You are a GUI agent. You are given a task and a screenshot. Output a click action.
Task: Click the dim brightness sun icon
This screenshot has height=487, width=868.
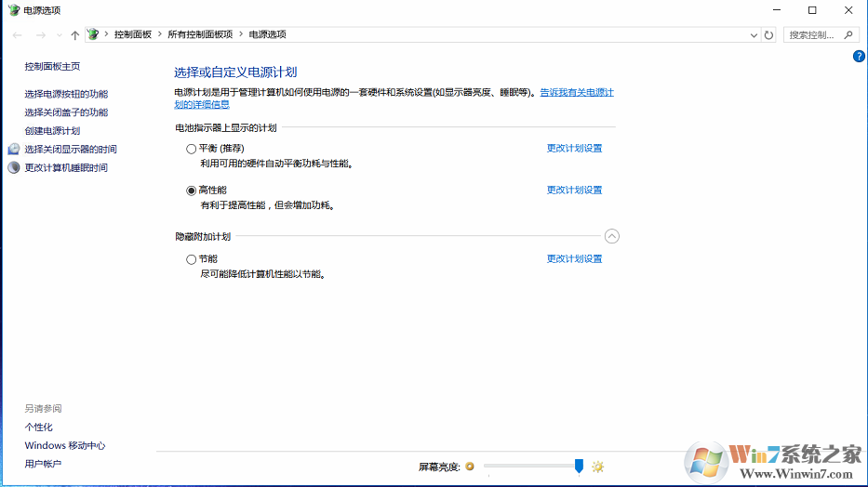470,467
